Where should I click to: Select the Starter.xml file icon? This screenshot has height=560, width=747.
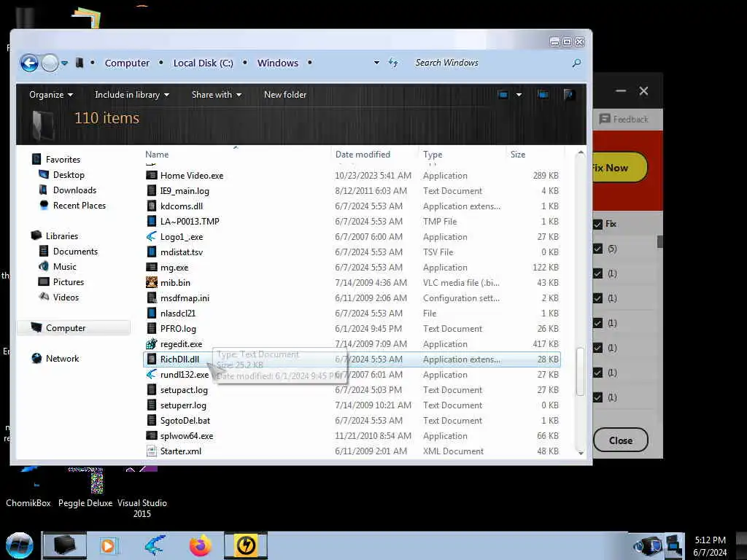152,451
